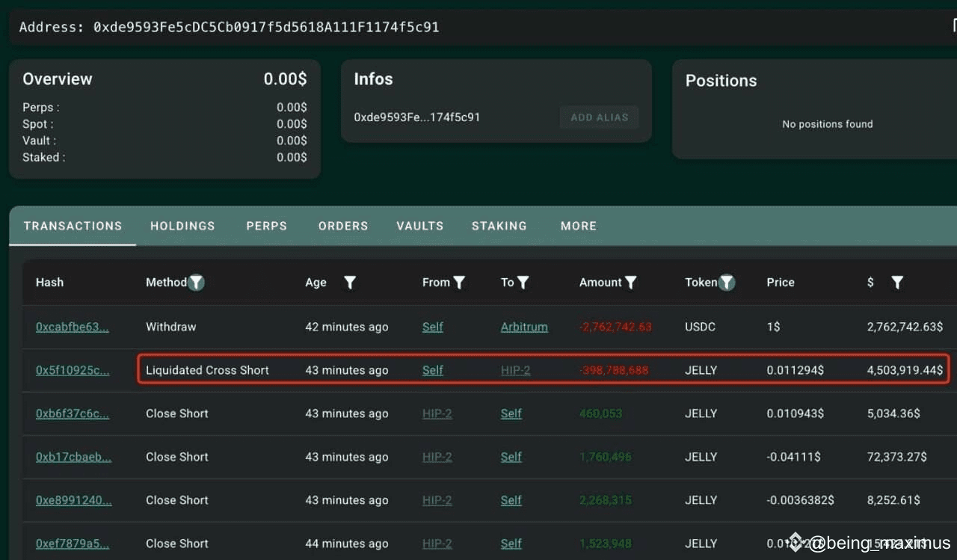Go to the Vaults tab
This screenshot has height=560, width=957.
419,226
